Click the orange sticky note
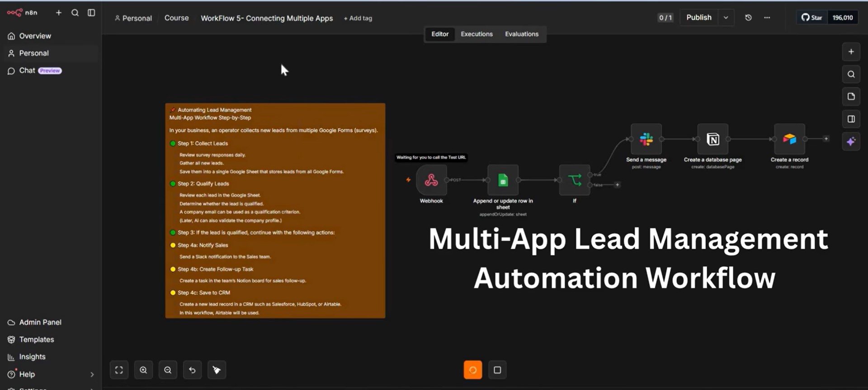 275,211
